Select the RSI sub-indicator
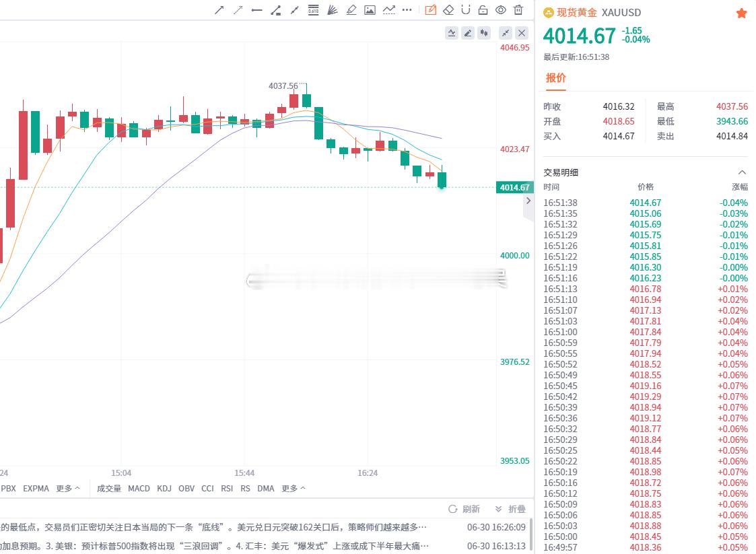Image resolution: width=756 pixels, height=554 pixels. [x=227, y=489]
